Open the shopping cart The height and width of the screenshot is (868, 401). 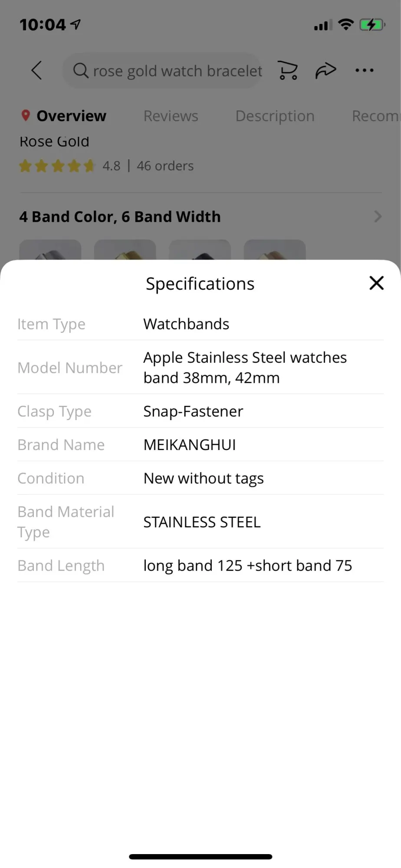(288, 70)
